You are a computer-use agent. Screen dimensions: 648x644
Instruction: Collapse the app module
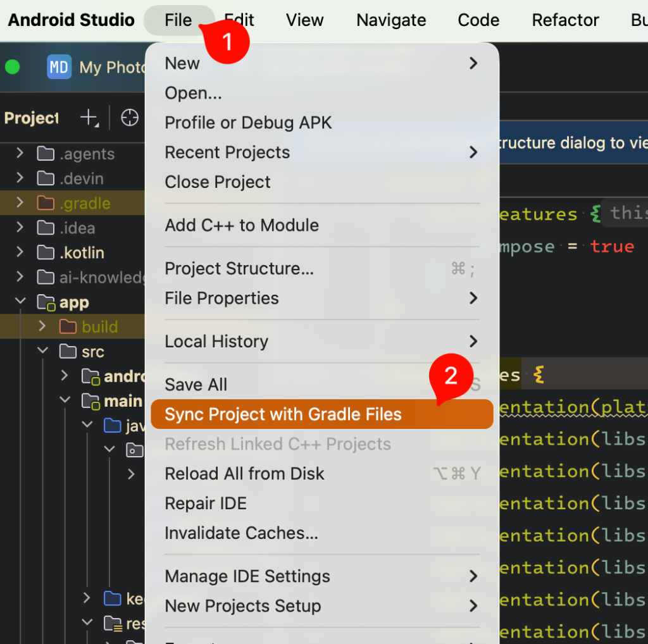coord(20,302)
